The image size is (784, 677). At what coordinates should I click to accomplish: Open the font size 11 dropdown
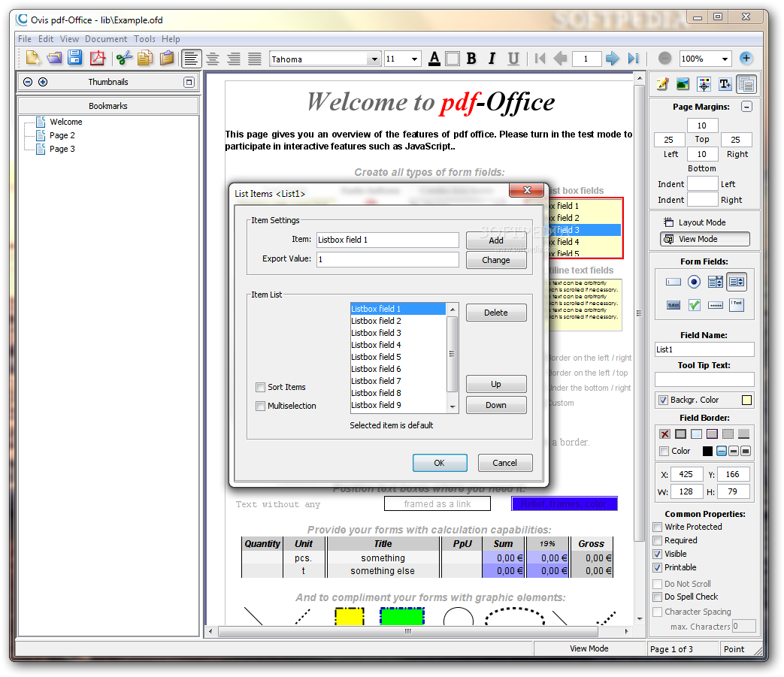tap(414, 59)
